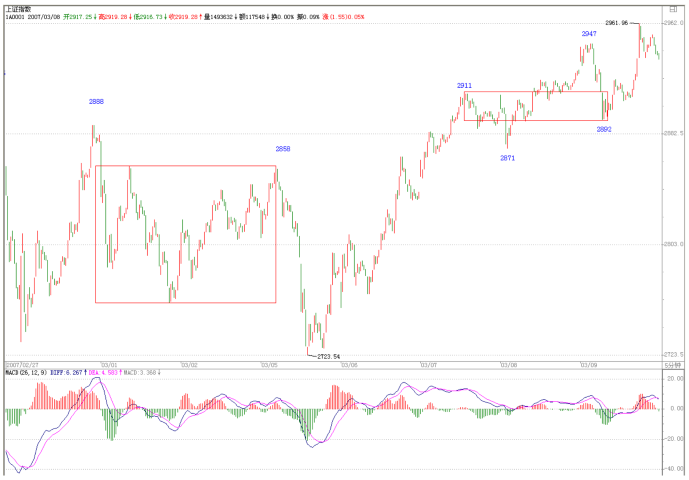The width and height of the screenshot is (689, 480).
Task: Click the 2007/02/27 start date label
Action: coord(20,365)
